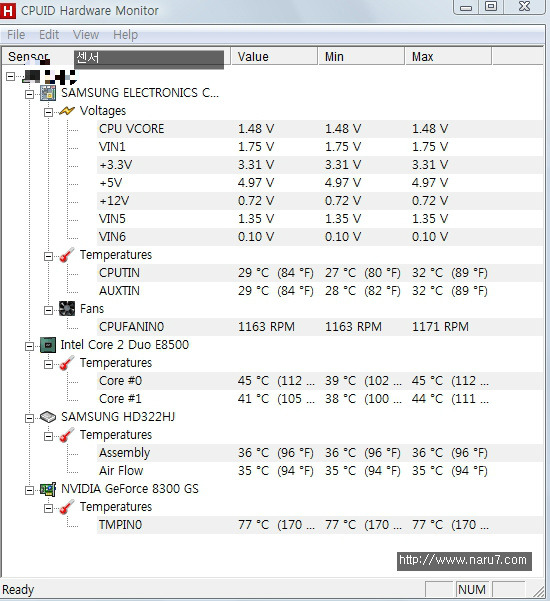Select the VIN5 voltage row
Image resolution: width=550 pixels, height=601 pixels.
click(320, 219)
